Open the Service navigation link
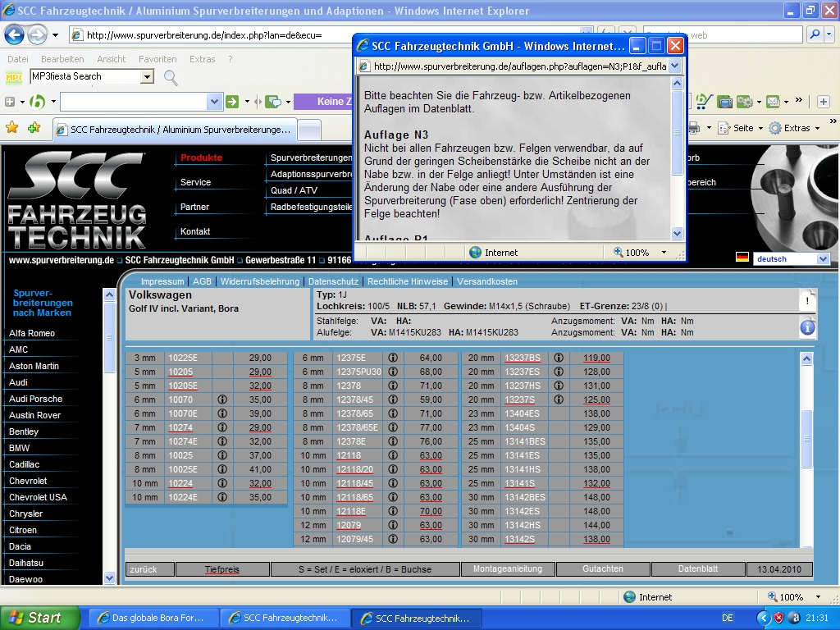This screenshot has width=840, height=630. [x=195, y=182]
